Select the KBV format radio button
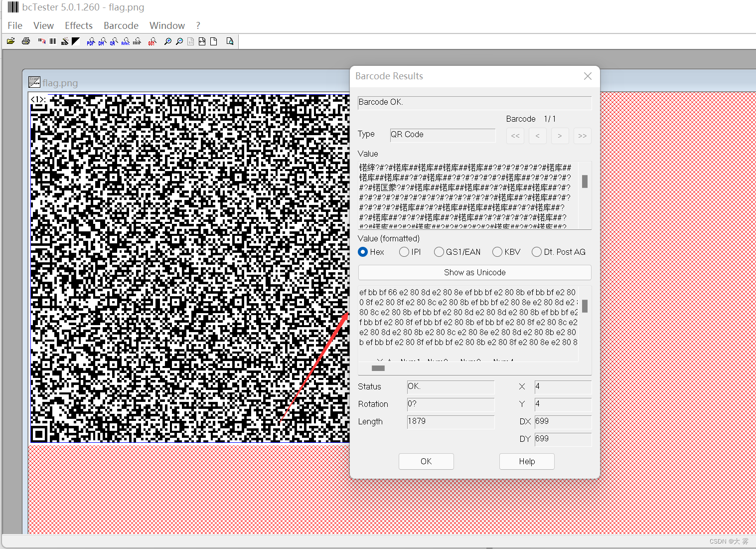This screenshot has width=756, height=549. (x=497, y=252)
